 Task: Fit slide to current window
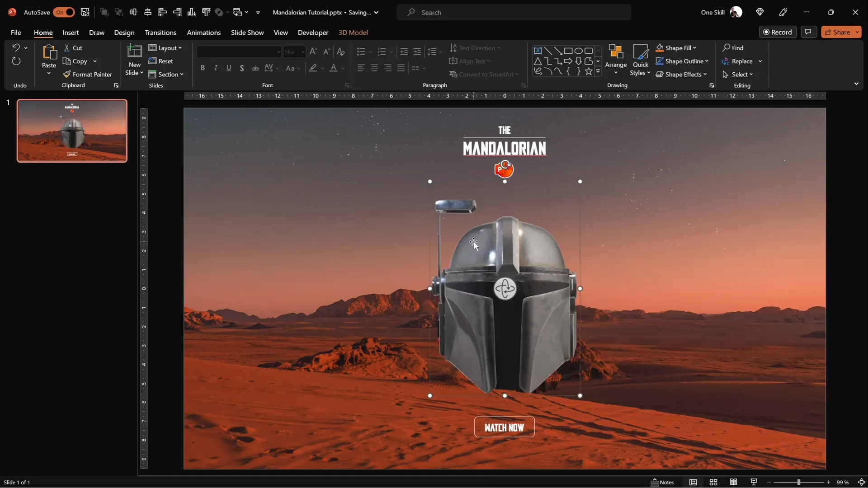tap(861, 482)
